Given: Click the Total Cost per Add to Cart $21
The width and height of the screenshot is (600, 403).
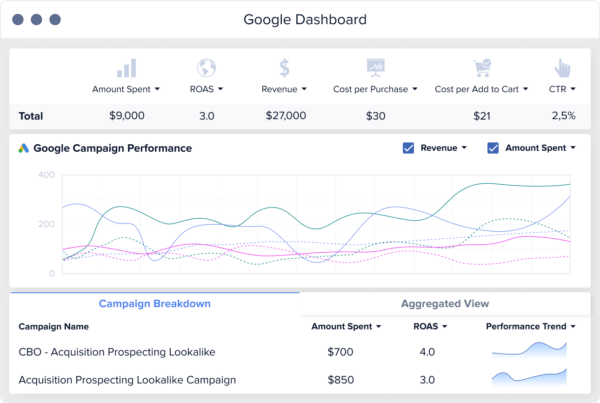Looking at the screenshot, I should click(482, 116).
